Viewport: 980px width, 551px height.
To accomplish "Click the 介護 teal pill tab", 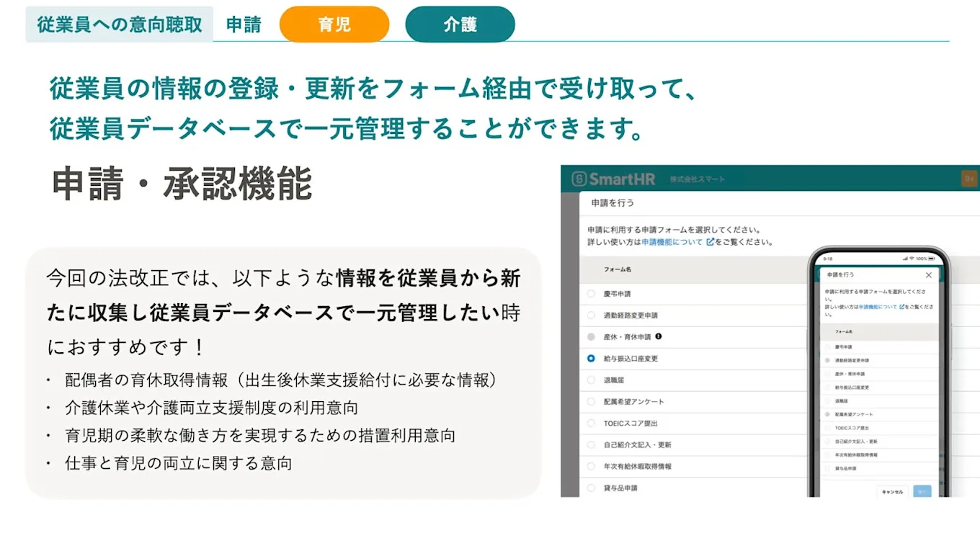I will [x=460, y=24].
